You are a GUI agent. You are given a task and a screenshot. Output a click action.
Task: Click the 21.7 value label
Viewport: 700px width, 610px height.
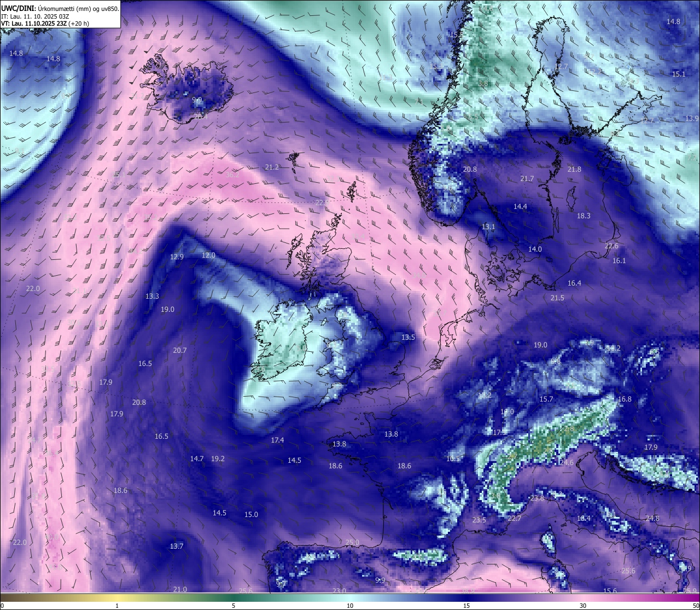pos(527,179)
